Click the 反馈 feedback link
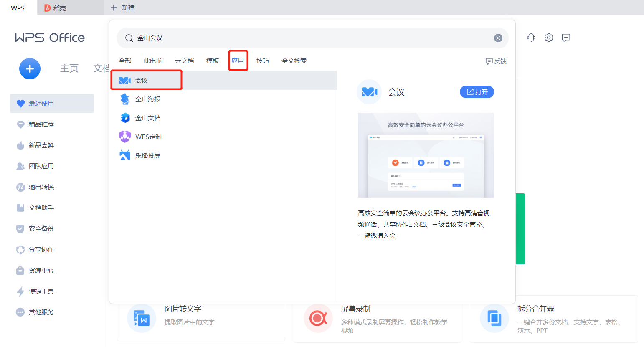Viewport: 644px width, 347px height. pyautogui.click(x=496, y=61)
